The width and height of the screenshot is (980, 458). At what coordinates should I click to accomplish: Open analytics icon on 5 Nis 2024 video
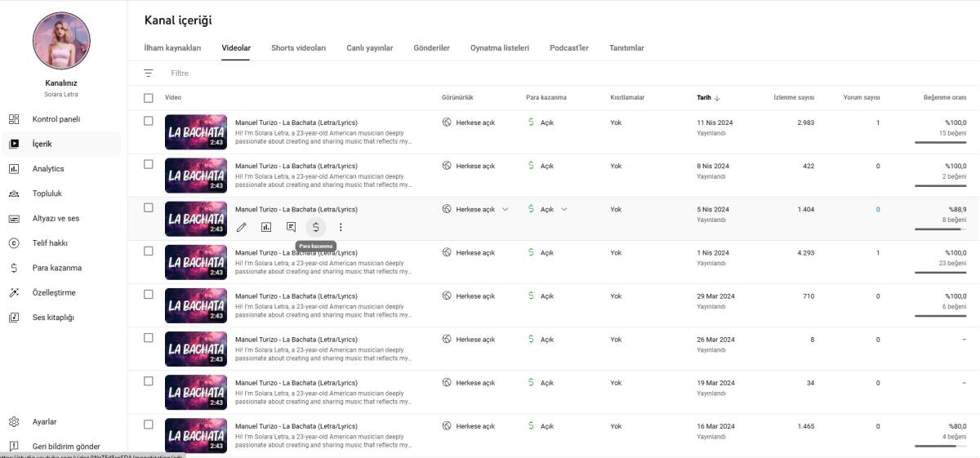(x=266, y=227)
